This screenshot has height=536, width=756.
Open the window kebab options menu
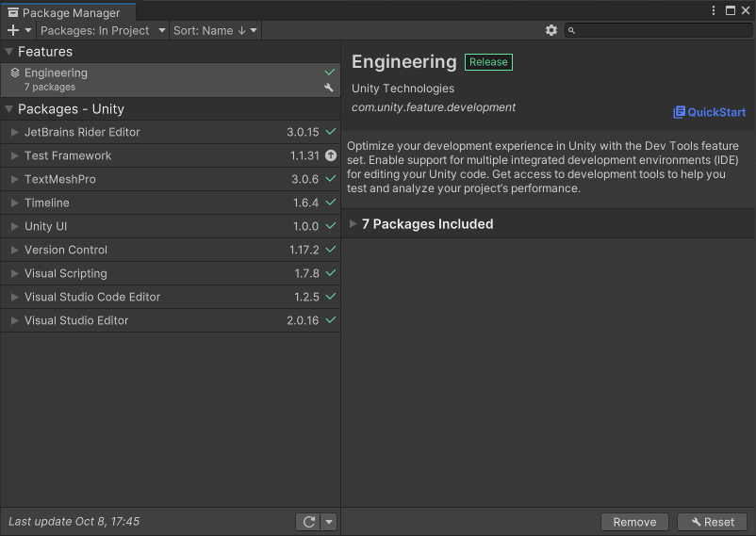(714, 10)
